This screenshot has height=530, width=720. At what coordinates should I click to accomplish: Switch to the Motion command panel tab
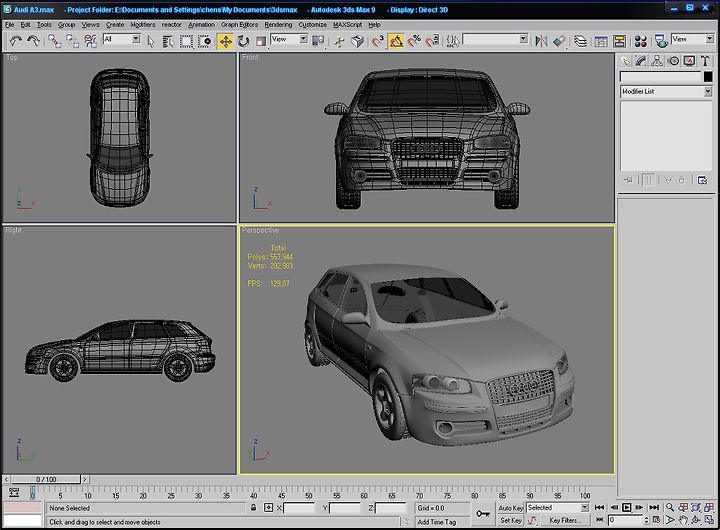[x=673, y=61]
